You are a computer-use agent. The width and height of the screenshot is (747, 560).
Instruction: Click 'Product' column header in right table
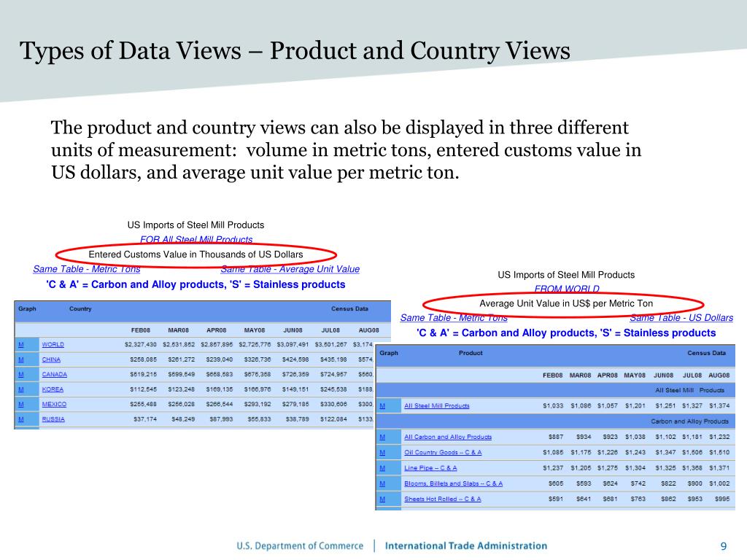pyautogui.click(x=471, y=353)
